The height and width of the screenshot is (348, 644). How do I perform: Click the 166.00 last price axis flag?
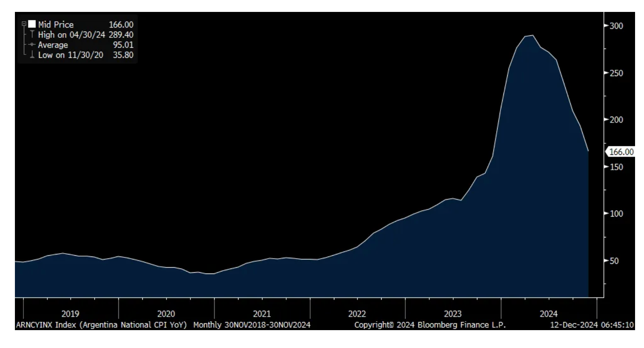(621, 152)
